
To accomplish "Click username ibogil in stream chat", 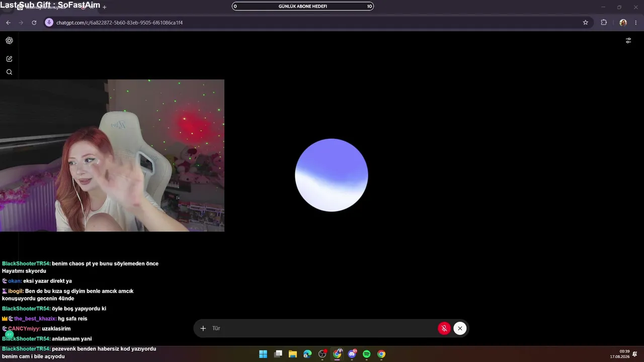I will pyautogui.click(x=16, y=291).
